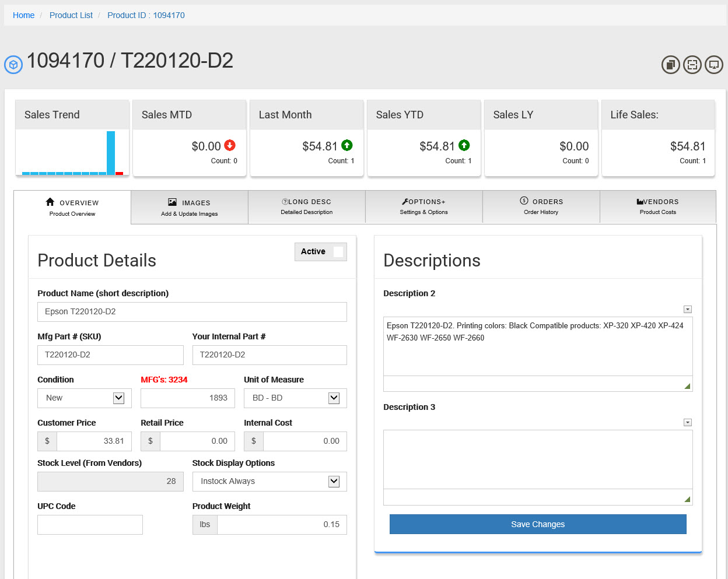The image size is (728, 579).
Task: Expand the Description 2 small arrow menu
Action: (688, 309)
